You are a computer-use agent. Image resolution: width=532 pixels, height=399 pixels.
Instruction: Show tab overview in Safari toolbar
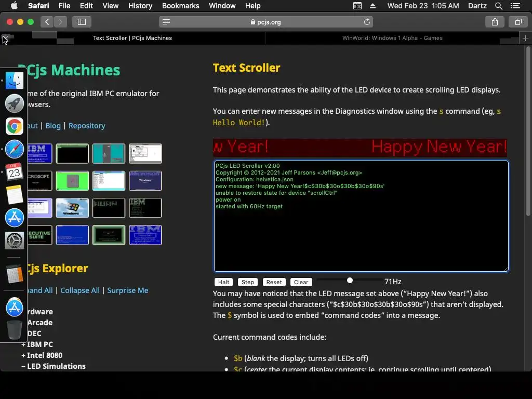(x=518, y=22)
